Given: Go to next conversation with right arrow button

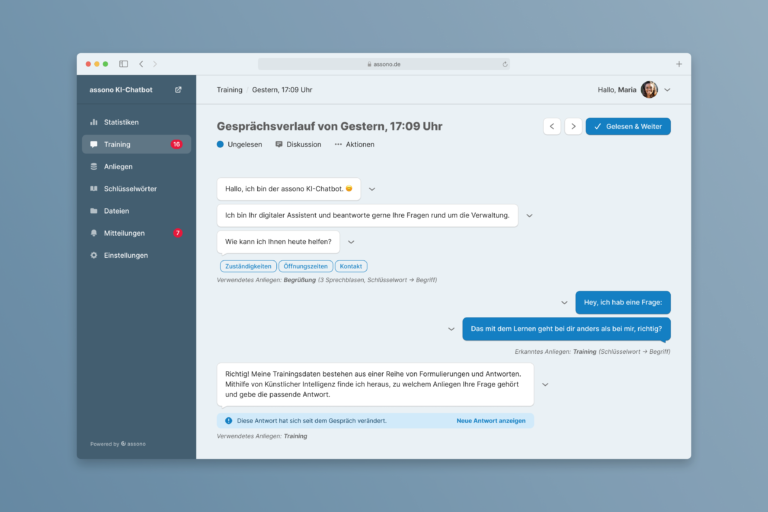Looking at the screenshot, I should (x=573, y=126).
